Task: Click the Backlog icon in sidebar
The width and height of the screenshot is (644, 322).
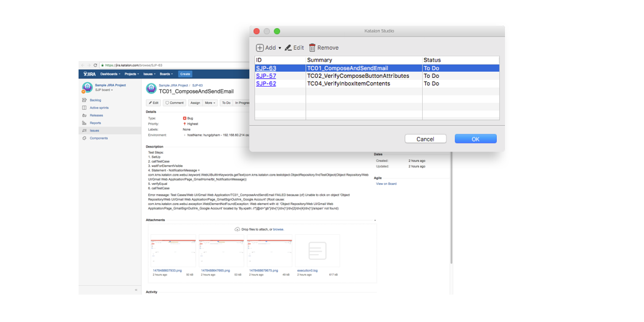Action: (84, 100)
